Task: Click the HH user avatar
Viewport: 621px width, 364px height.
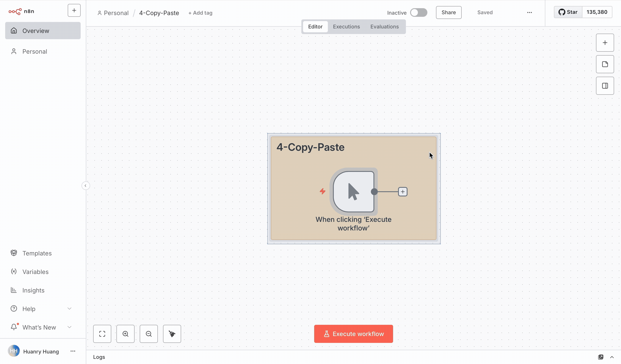Action: (14, 351)
